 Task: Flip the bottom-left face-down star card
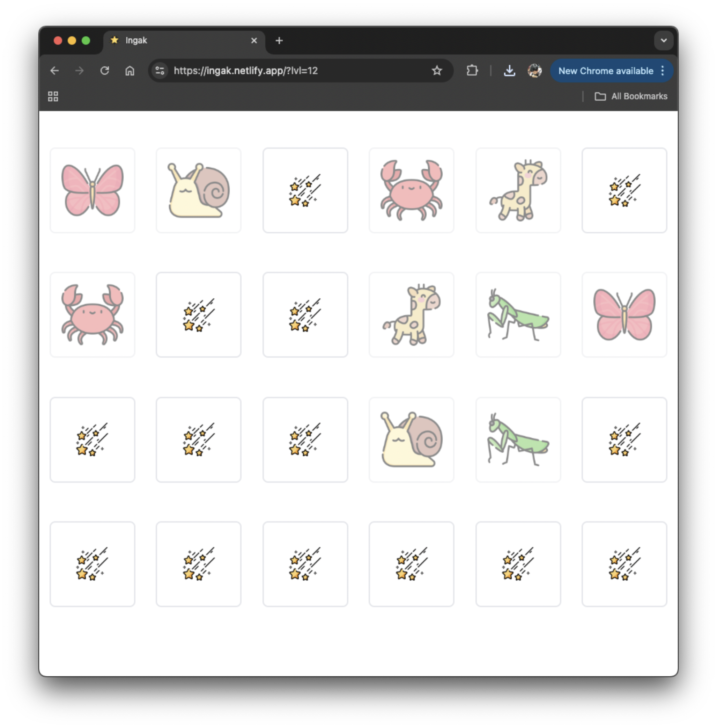click(x=92, y=564)
